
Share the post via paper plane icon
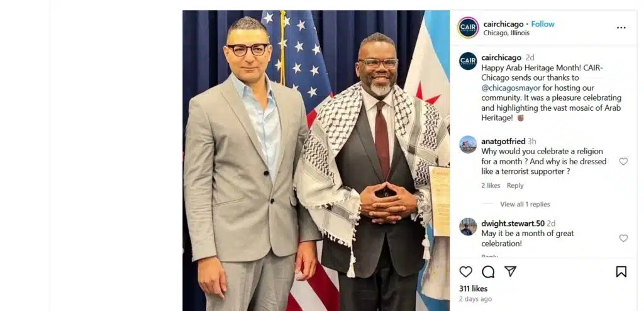click(510, 271)
